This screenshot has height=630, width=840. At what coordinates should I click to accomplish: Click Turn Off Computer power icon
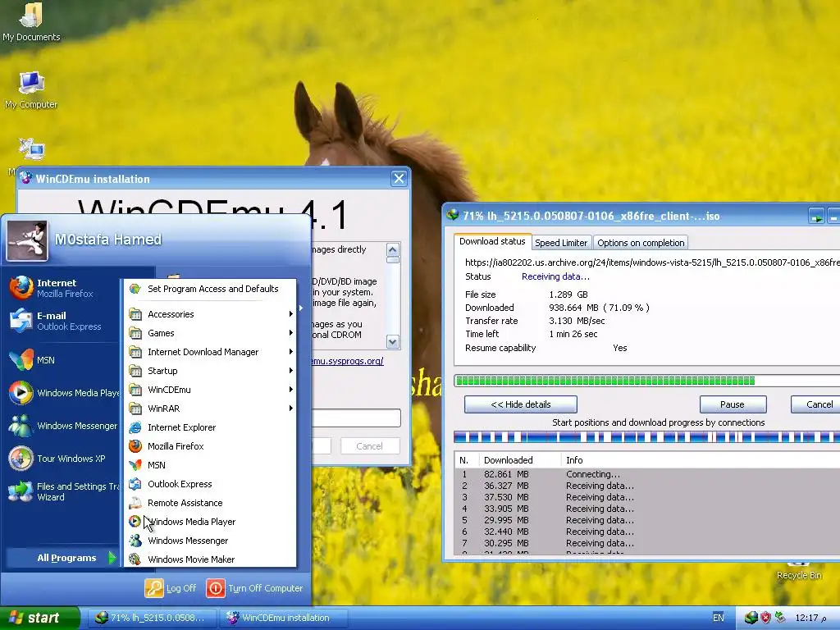click(216, 588)
